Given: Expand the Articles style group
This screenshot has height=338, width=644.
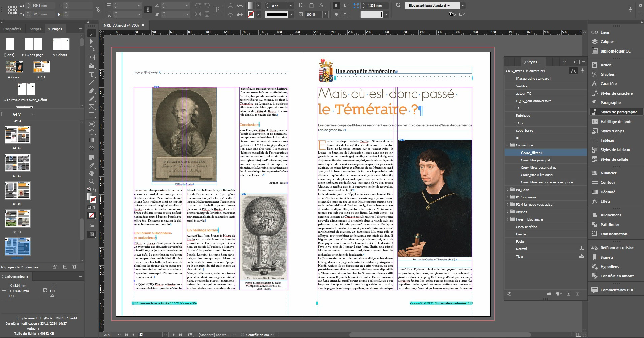Looking at the screenshot, I should click(507, 212).
